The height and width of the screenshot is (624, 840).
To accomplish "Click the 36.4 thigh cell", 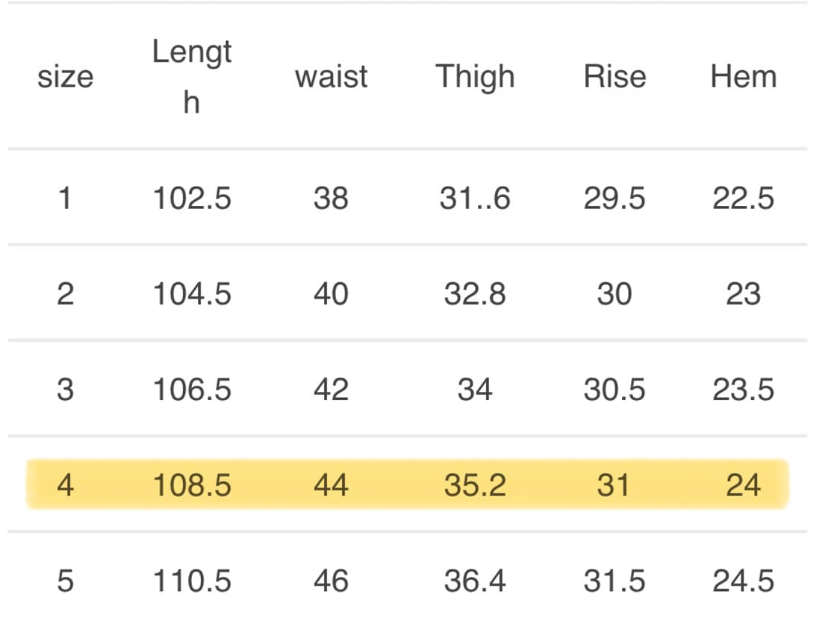I will [475, 581].
